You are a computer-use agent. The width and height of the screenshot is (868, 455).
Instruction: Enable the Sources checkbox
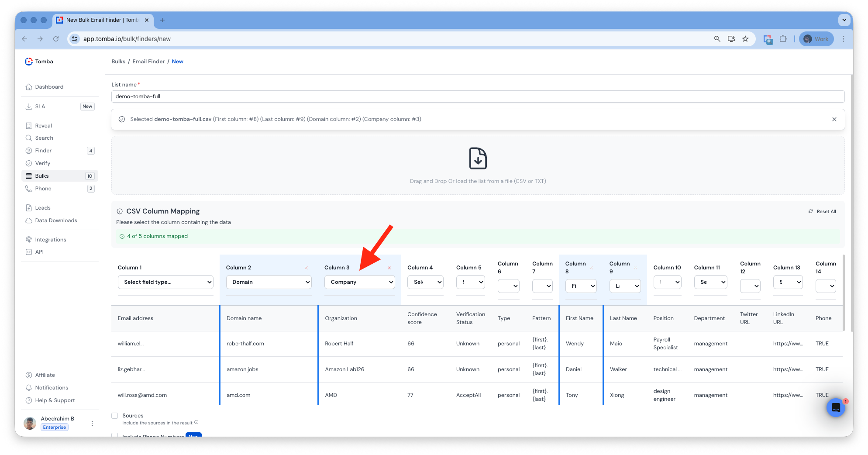[x=115, y=416]
